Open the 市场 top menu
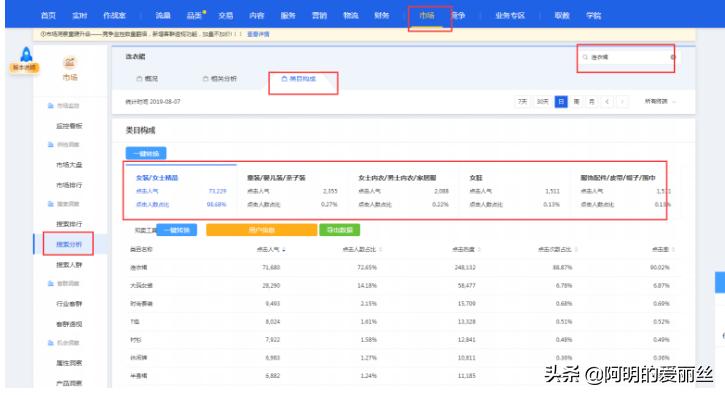The image size is (725, 395). [427, 16]
